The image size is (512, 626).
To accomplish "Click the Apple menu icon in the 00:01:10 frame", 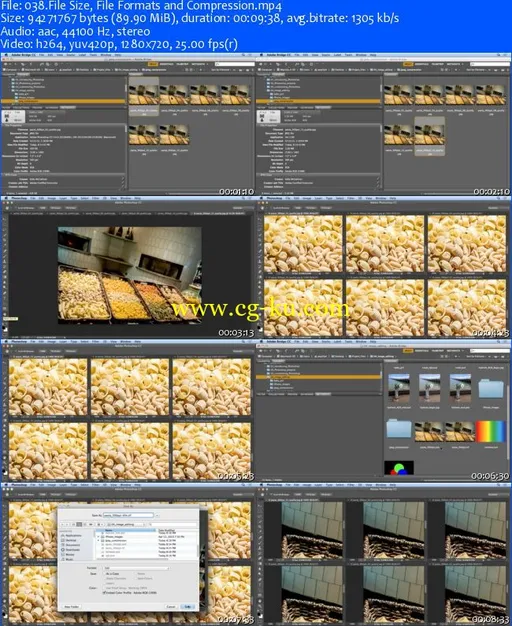I will click(6, 55).
